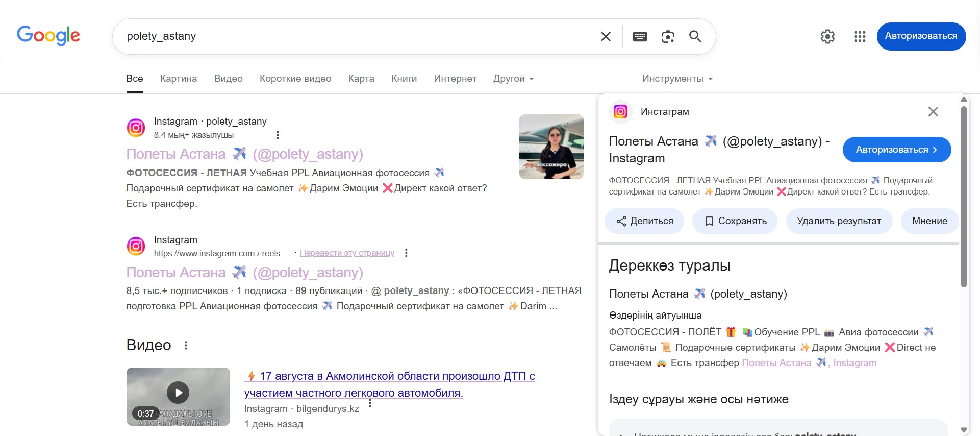Click the 'https://www.instagram.com › reels' URL text
The width and height of the screenshot is (980, 436).
click(217, 253)
